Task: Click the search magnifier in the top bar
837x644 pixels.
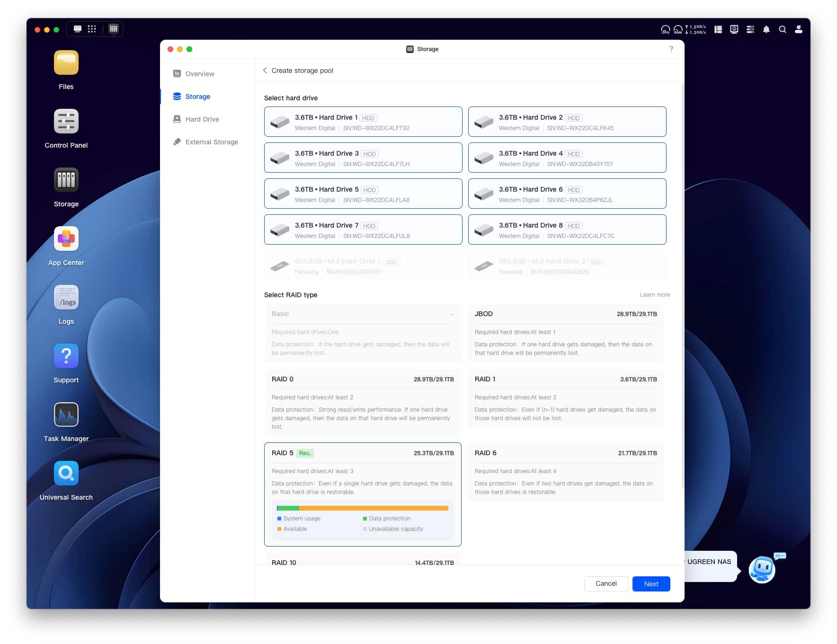Action: coord(783,29)
